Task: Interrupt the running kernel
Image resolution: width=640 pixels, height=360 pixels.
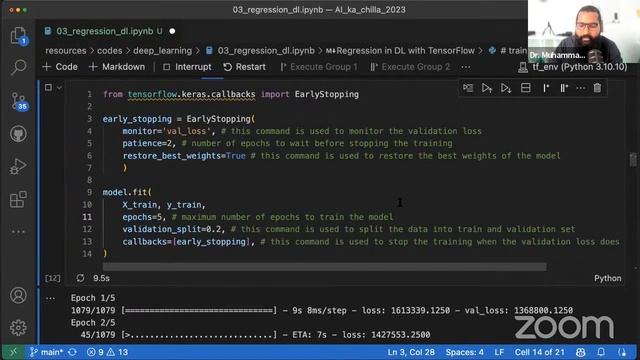Action: [x=187, y=67]
